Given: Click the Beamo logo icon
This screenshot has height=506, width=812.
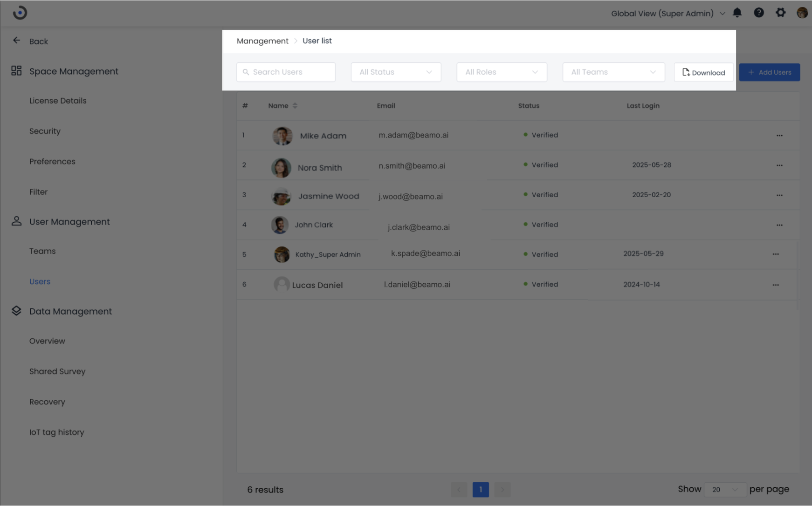Looking at the screenshot, I should (20, 13).
